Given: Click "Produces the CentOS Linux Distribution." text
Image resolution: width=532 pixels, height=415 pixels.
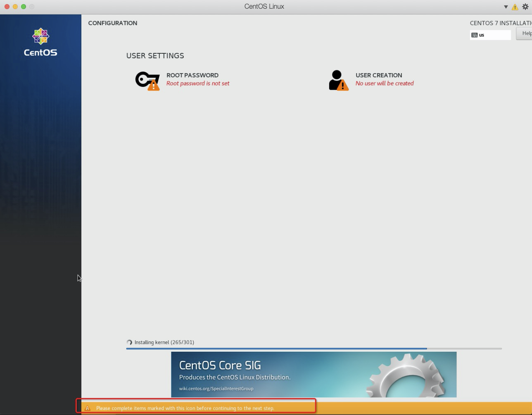Looking at the screenshot, I should point(235,377).
